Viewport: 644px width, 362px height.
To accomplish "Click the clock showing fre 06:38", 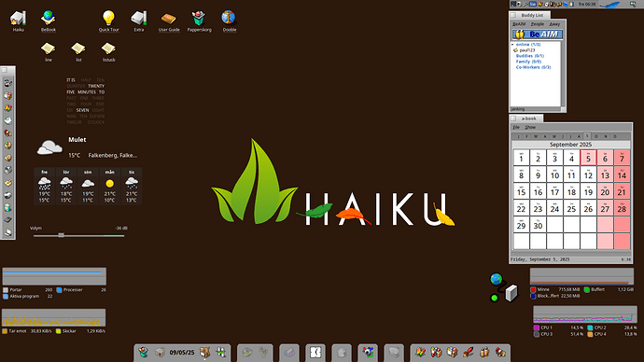I will (x=587, y=4).
